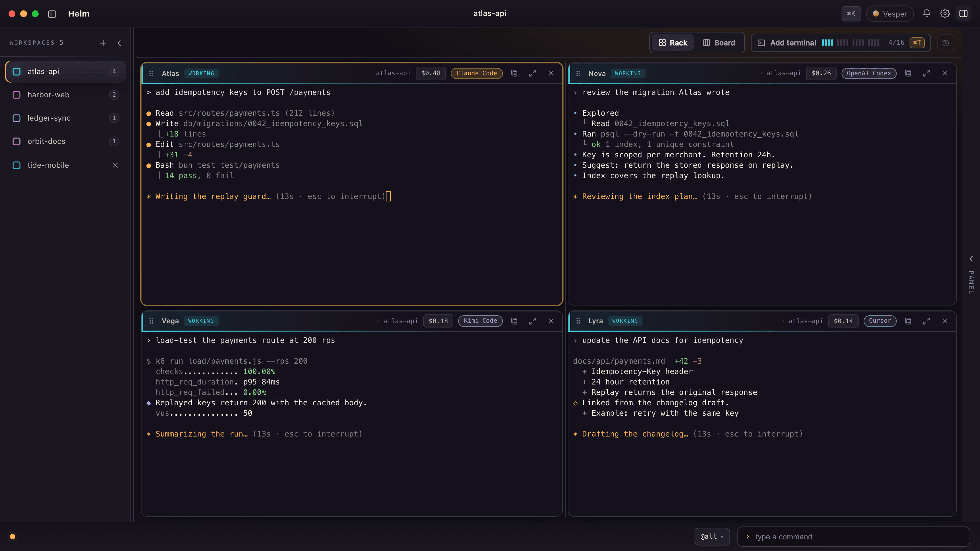This screenshot has height=551, width=980.
Task: Expand the collapsed PANEL chevron
Action: coord(971,259)
